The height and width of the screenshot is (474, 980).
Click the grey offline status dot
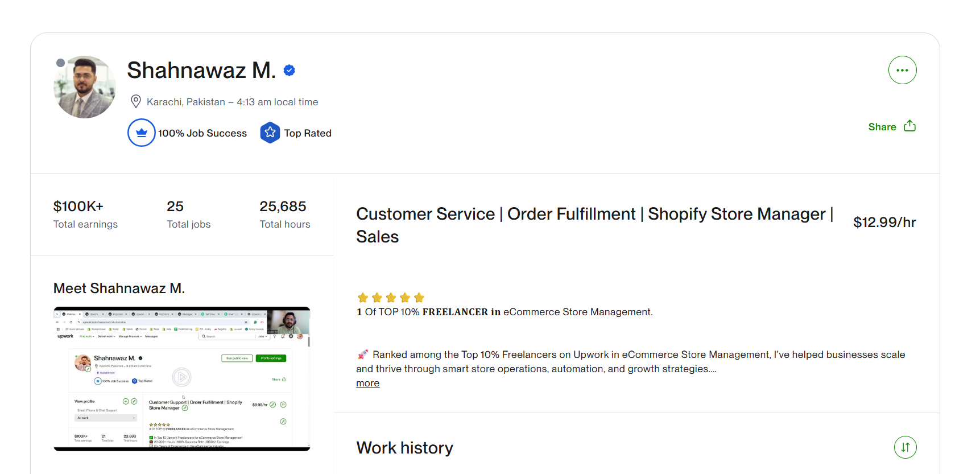pos(60,63)
